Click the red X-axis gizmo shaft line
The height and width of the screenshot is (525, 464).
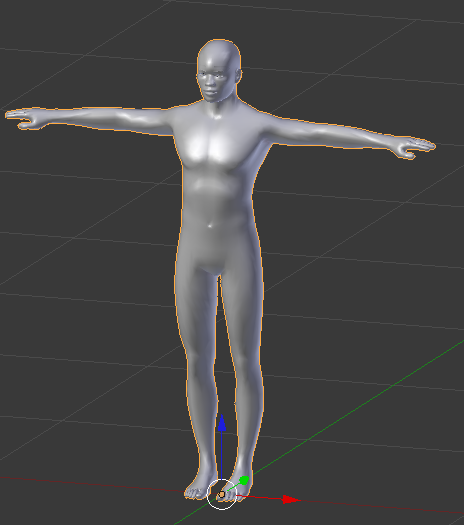coord(259,498)
